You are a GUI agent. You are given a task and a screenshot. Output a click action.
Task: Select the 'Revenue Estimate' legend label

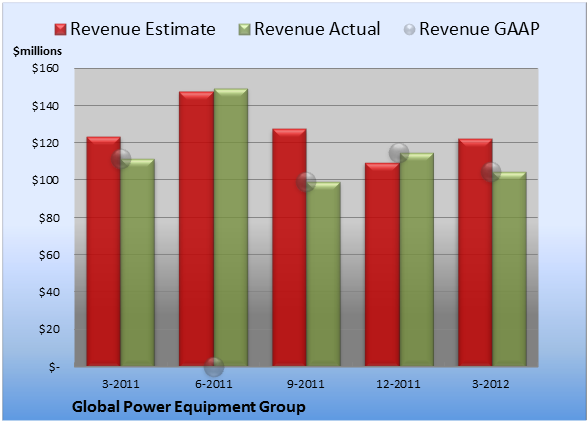tap(143, 29)
